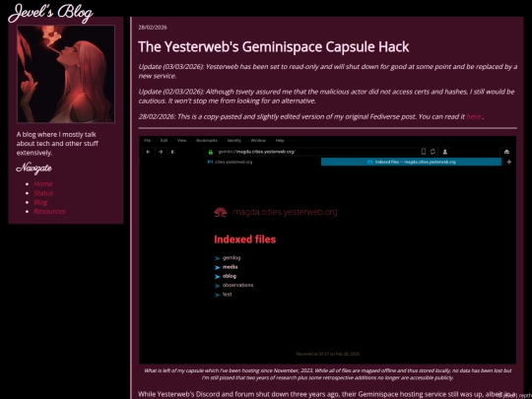Click the File menu in the embedded browser
Viewport: 532px width, 399px height.
(x=147, y=141)
